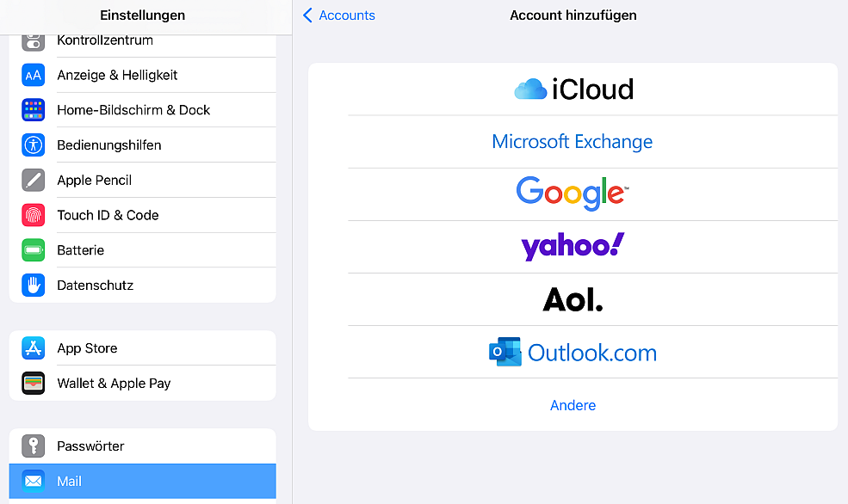Viewport: 848px width, 504px height.
Task: Select Microsoft Exchange account type
Action: [x=573, y=142]
